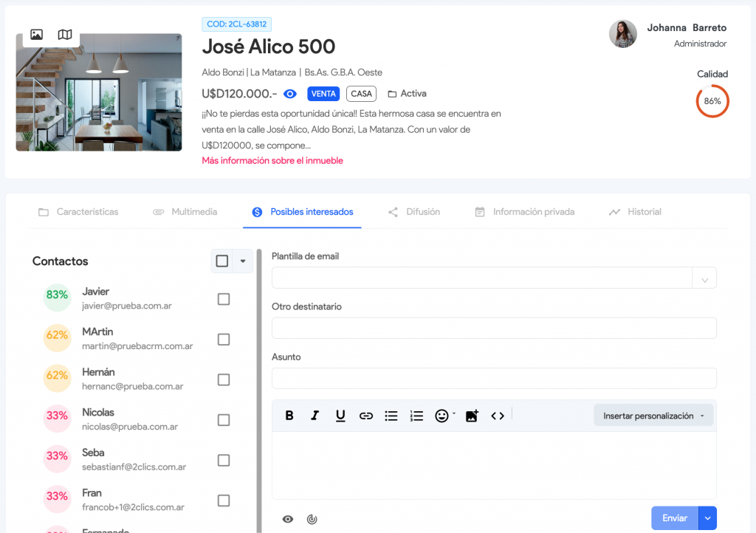Click the clip icon beside Multimedia
The width and height of the screenshot is (756, 533).
point(158,212)
